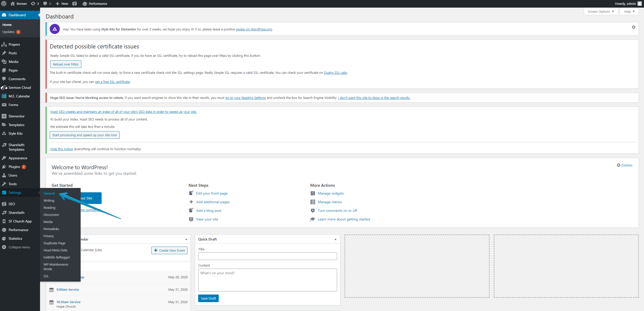Expand the Screen Options dropdown

click(601, 11)
